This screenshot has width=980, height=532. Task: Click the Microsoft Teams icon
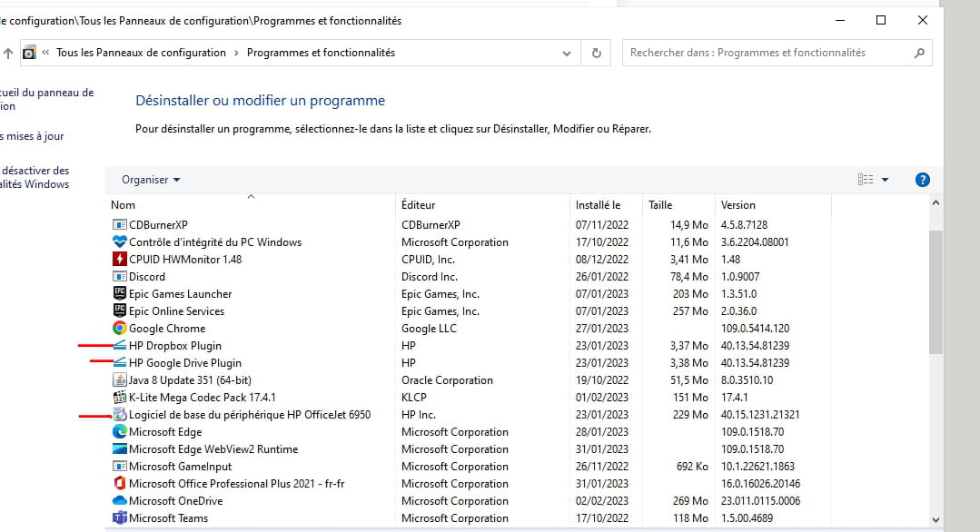pyautogui.click(x=119, y=517)
